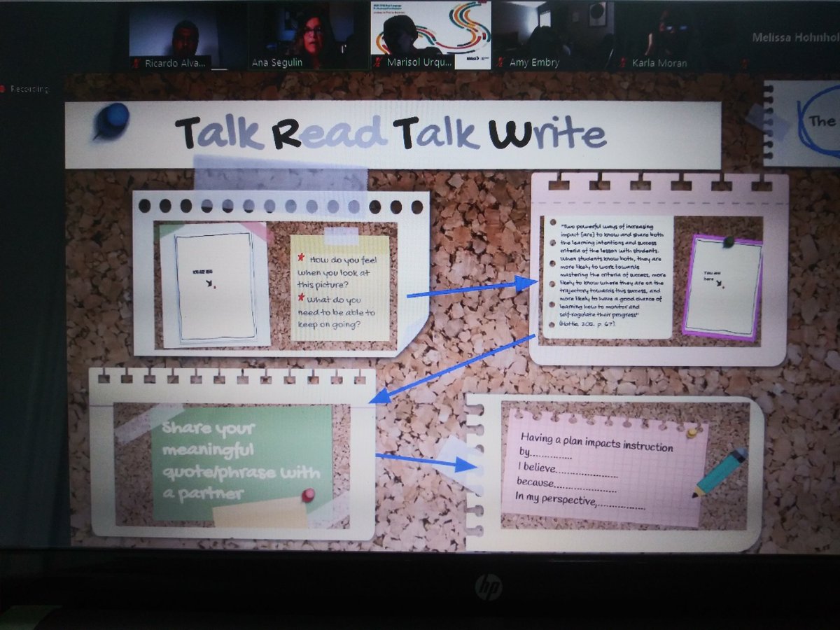Click the Melissa Hohnhol participant name
Screen dimensions: 840x630
pos(795,37)
